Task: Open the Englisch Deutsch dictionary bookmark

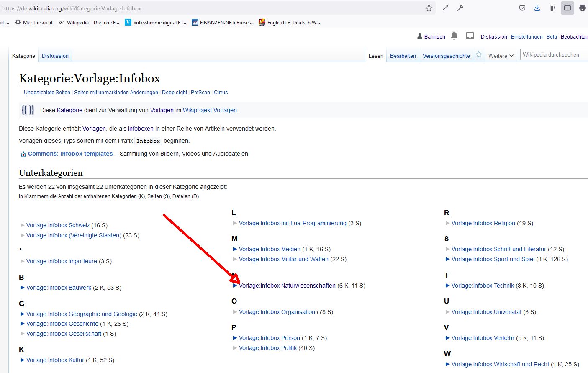Action: pyautogui.click(x=290, y=23)
